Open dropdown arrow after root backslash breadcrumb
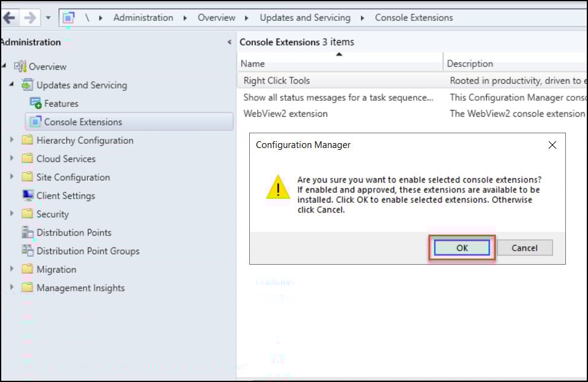Viewport: 588px width, 382px height. click(101, 18)
